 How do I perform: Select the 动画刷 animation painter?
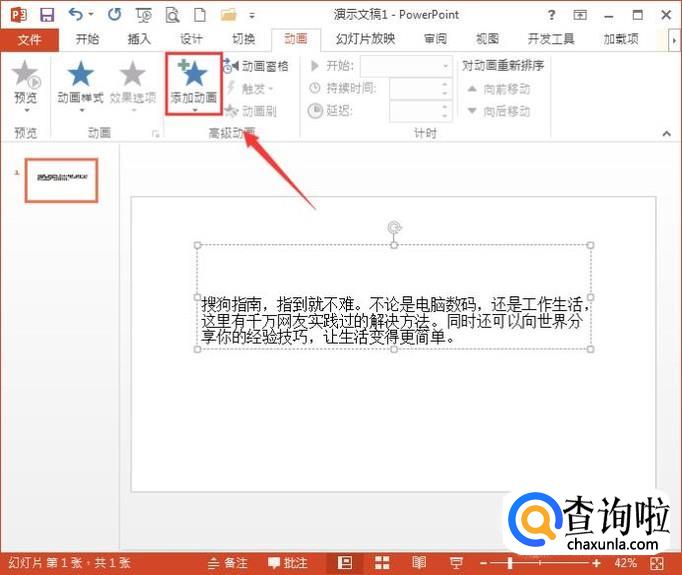click(251, 111)
